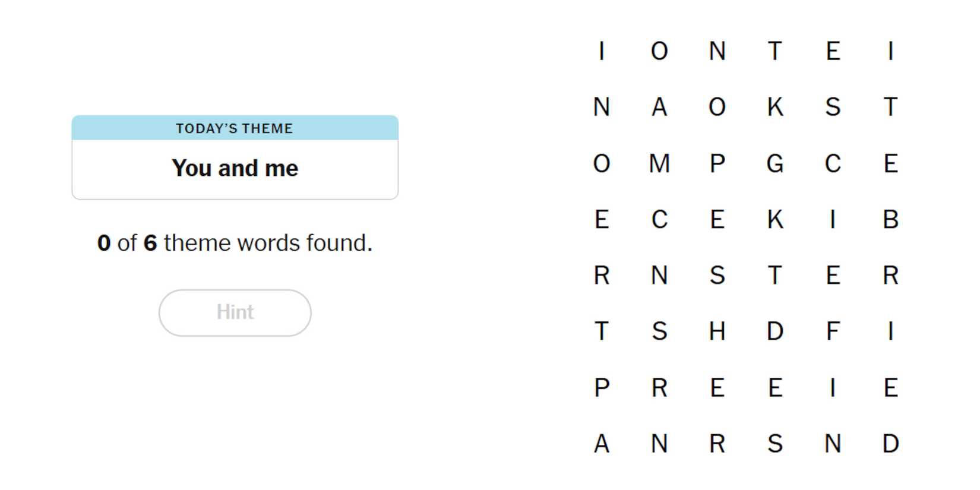Viewport: 980px width, 490px height.
Task: Choose the D between H and F
Action: pyautogui.click(x=774, y=331)
